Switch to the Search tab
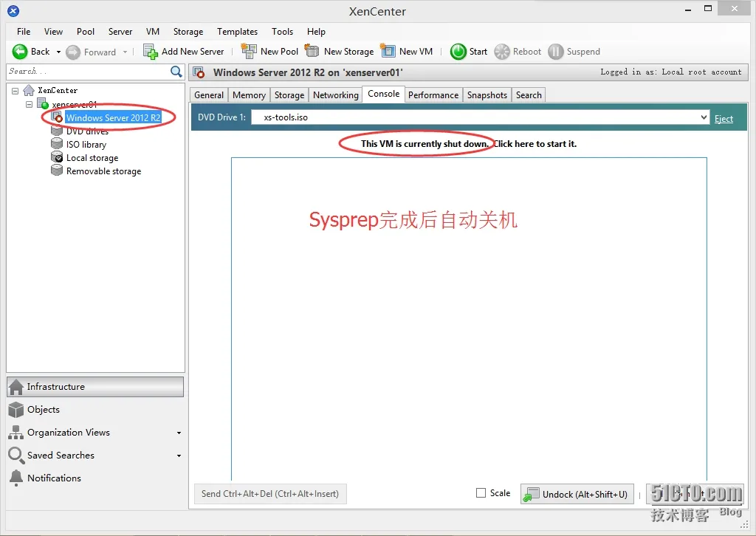This screenshot has width=756, height=536. pyautogui.click(x=529, y=95)
